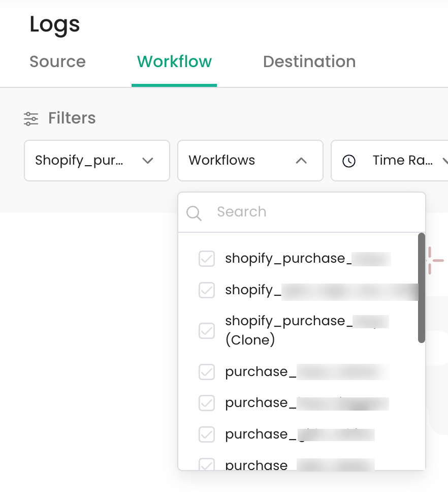Switch to the Source tab
Viewport: 448px width, 498px height.
pyautogui.click(x=57, y=62)
